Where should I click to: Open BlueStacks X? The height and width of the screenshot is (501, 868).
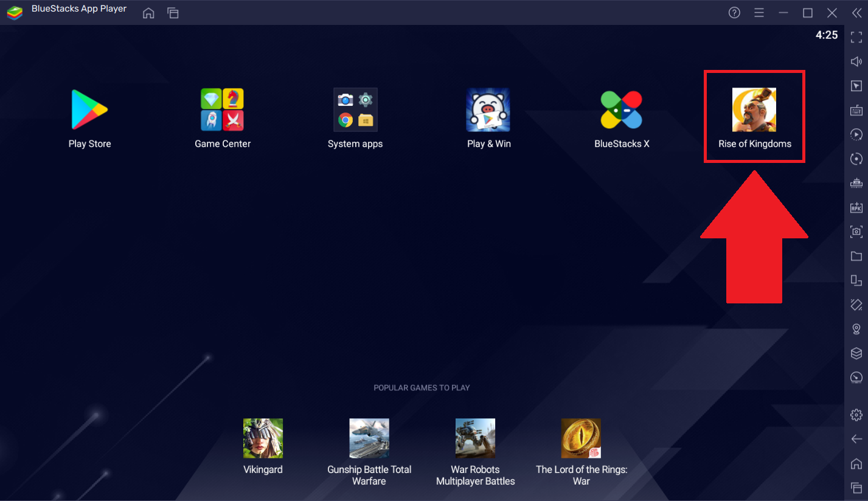pos(622,110)
